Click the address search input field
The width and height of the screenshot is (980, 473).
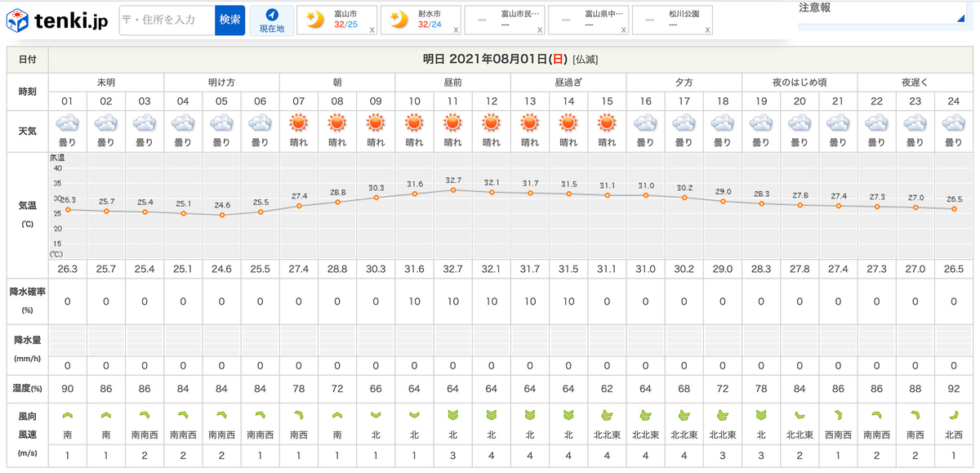(x=167, y=20)
